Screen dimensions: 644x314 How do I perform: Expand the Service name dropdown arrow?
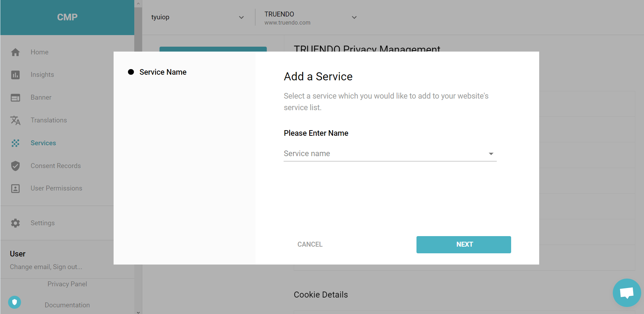[491, 154]
